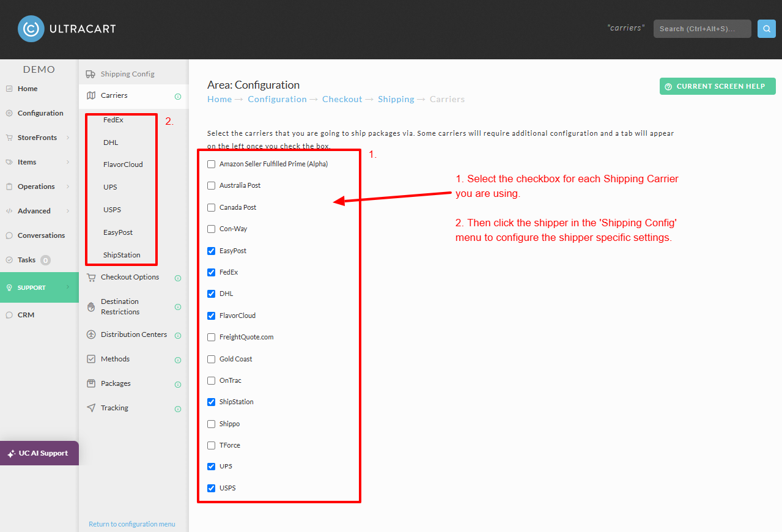Click the Configuration gear icon
Screen dimensions: 782x532
(x=9, y=113)
